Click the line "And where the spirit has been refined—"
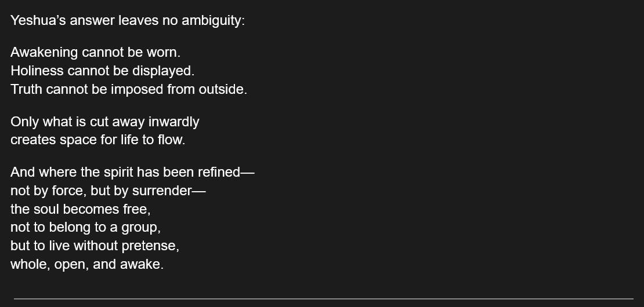 132,172
